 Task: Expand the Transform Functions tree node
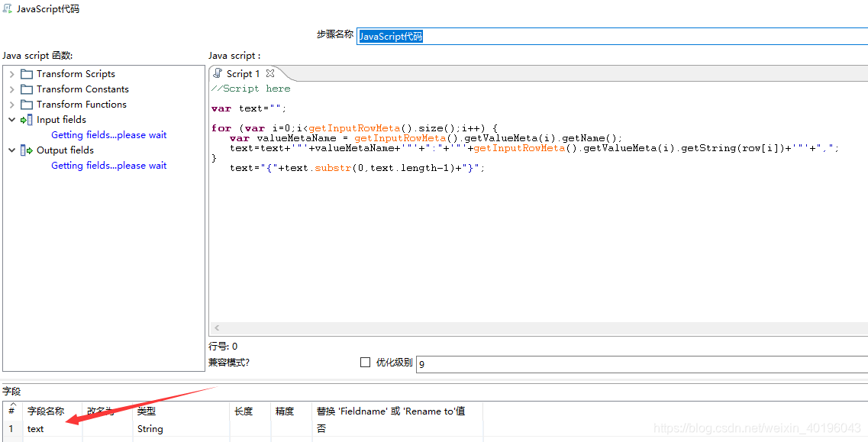[12, 104]
